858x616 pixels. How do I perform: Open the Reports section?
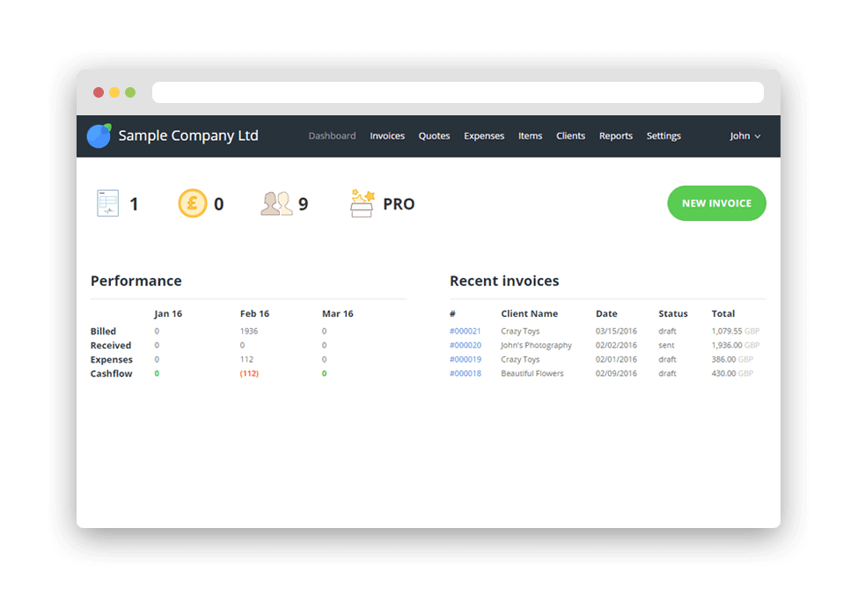616,136
